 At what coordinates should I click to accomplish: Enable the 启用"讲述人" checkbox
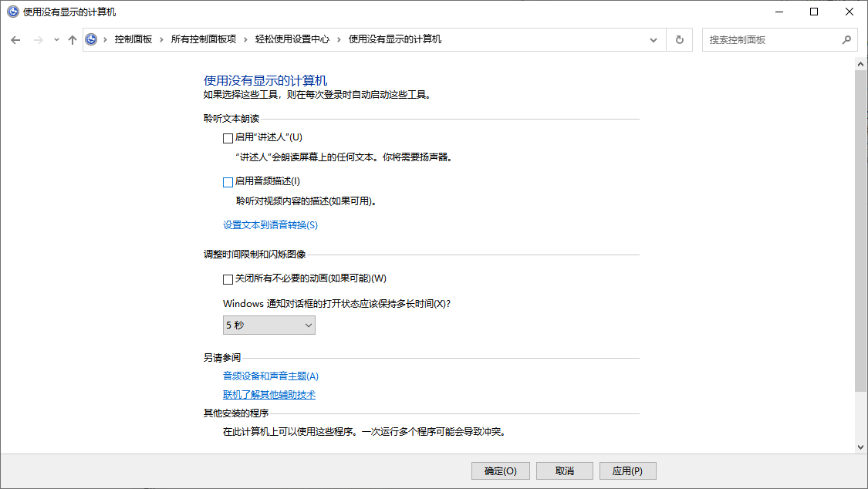click(228, 138)
